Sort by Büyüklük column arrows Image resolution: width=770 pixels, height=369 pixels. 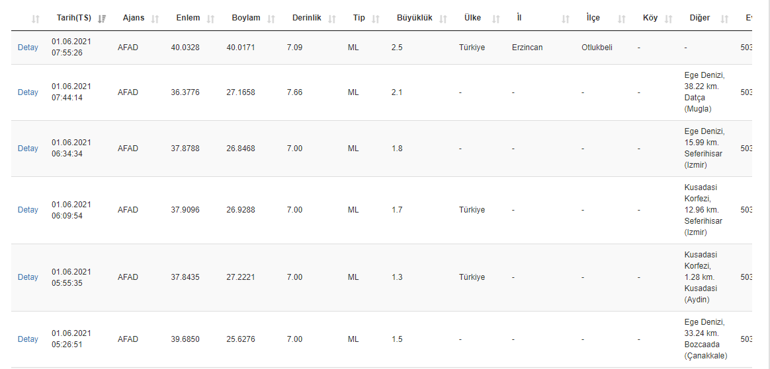[443, 19]
